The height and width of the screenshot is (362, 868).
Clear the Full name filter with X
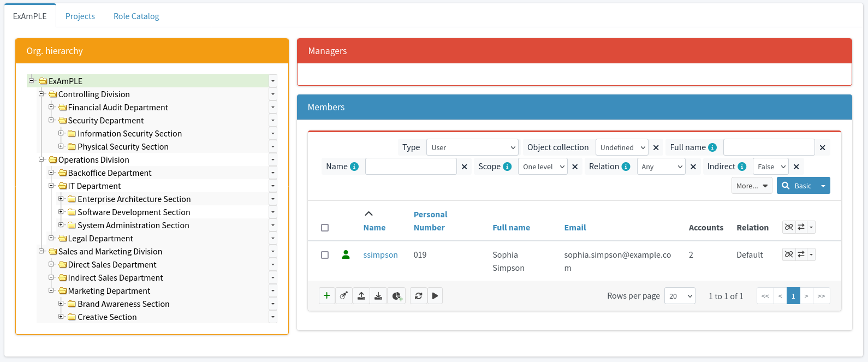[822, 147]
